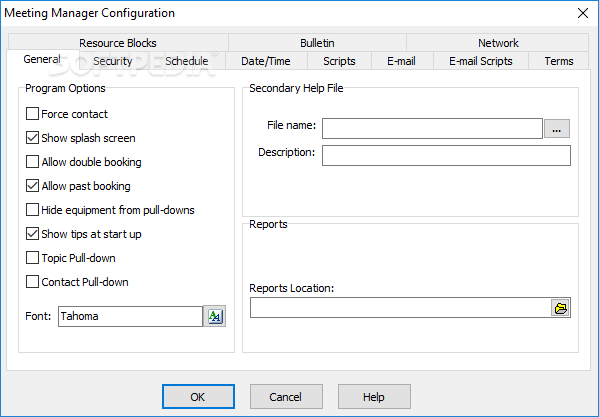Check Hide equipment from pull-downs
Screen dimensions: 599x417
click(x=32, y=210)
